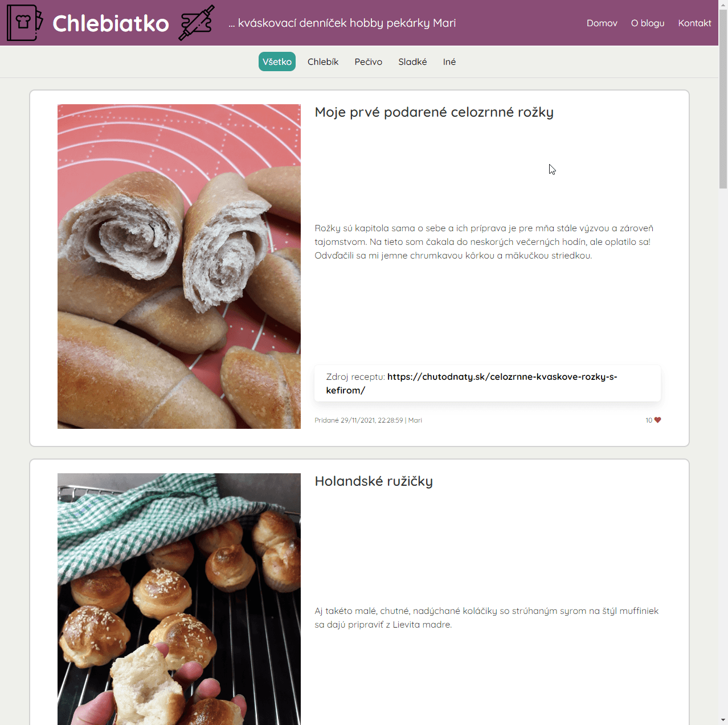Go to Domov page
Viewport: 728px width, 725px height.
602,23
